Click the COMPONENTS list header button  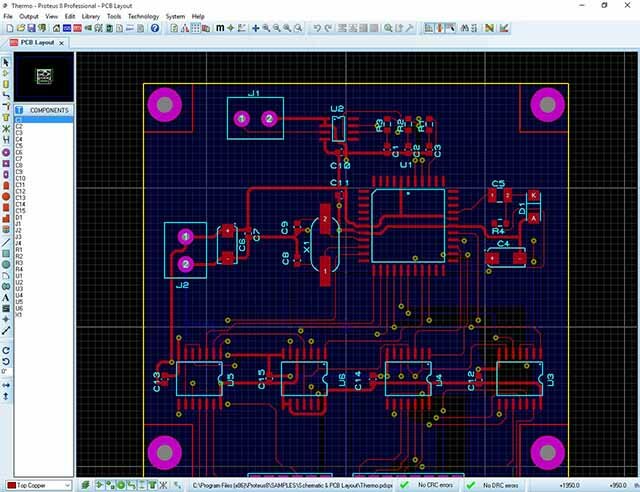[44, 110]
